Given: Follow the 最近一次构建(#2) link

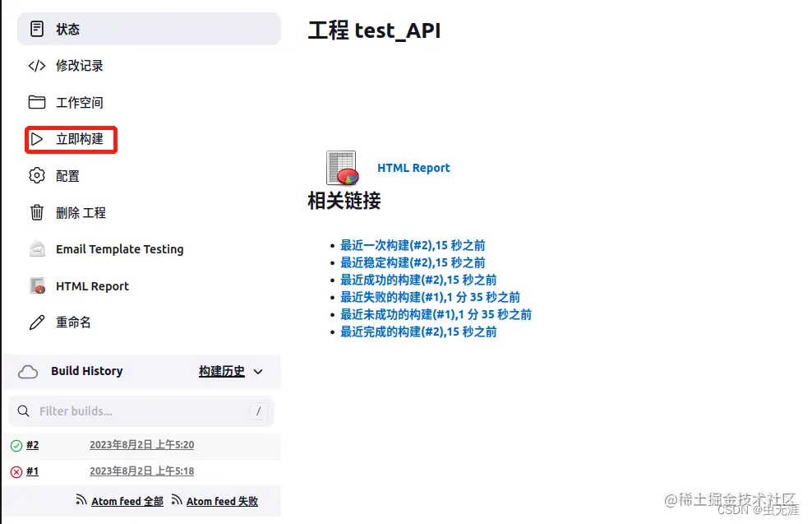Looking at the screenshot, I should [x=412, y=245].
